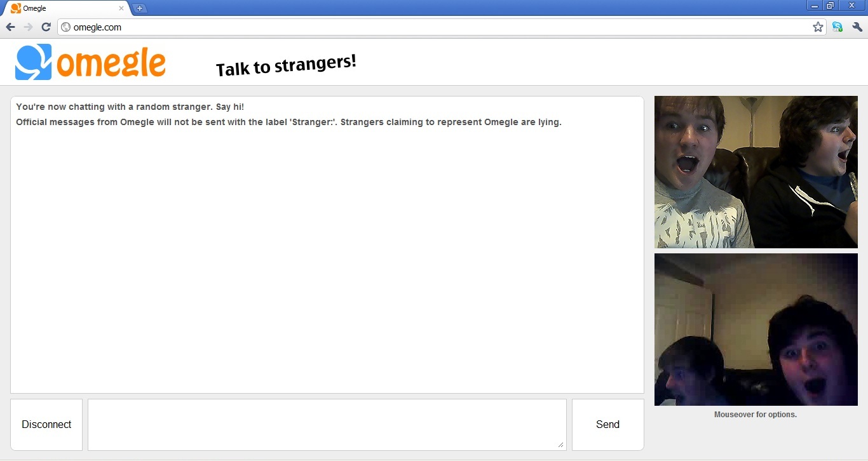Restore down the browser window

click(x=830, y=6)
